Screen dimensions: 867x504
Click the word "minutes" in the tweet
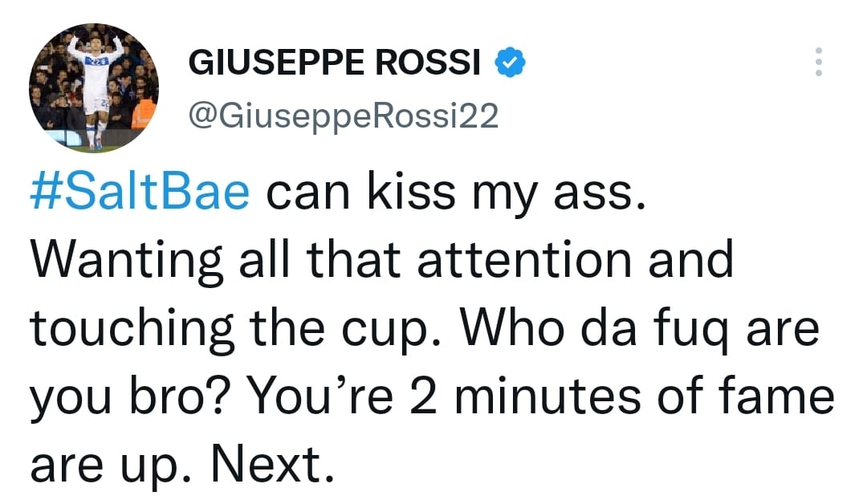[547, 396]
